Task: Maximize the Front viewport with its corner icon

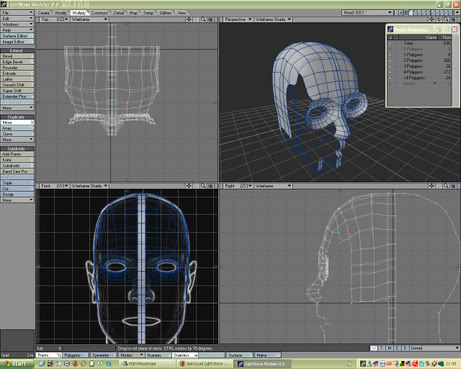Action: pyautogui.click(x=211, y=186)
